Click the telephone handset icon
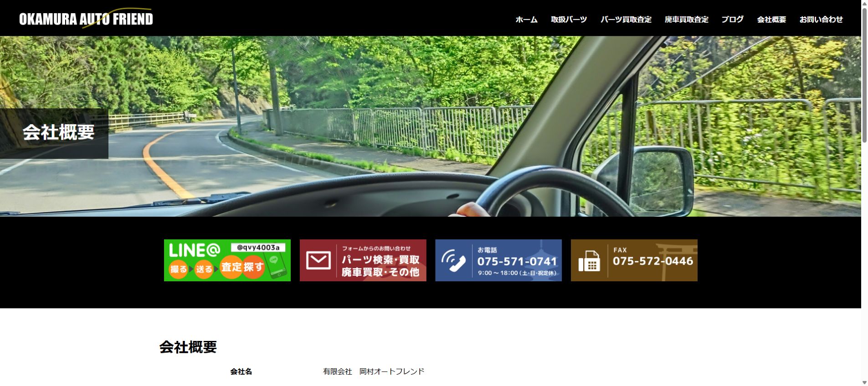This screenshot has height=386, width=868. click(x=453, y=261)
